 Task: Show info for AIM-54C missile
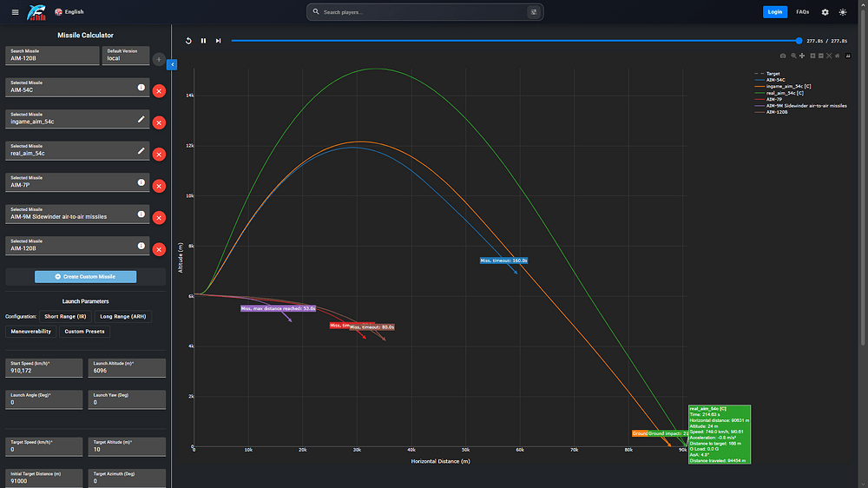coord(141,88)
